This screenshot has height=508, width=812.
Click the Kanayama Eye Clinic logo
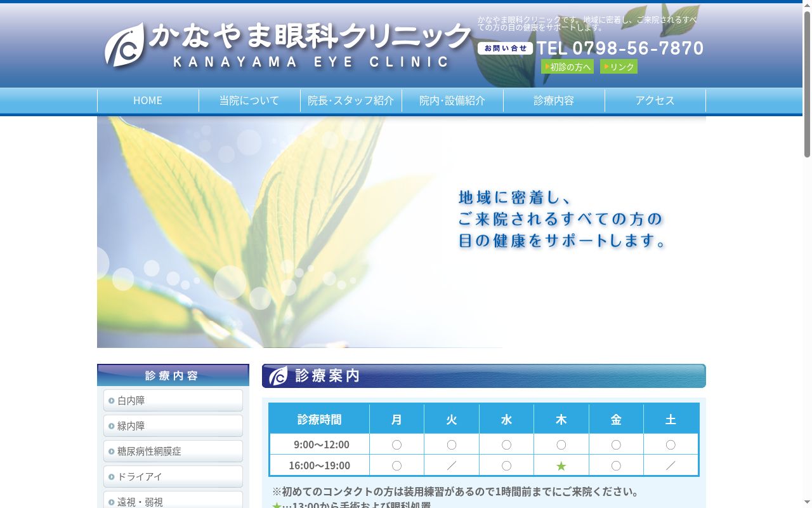(288, 44)
